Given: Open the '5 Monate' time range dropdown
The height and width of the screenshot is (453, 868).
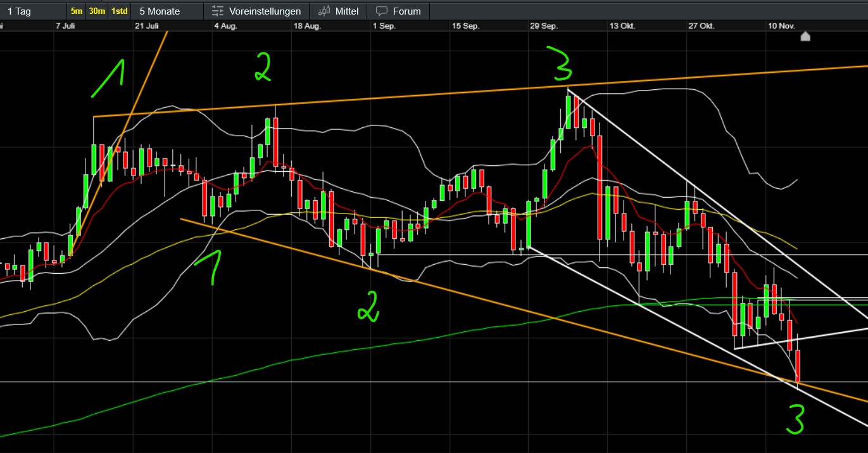Looking at the screenshot, I should click(167, 11).
